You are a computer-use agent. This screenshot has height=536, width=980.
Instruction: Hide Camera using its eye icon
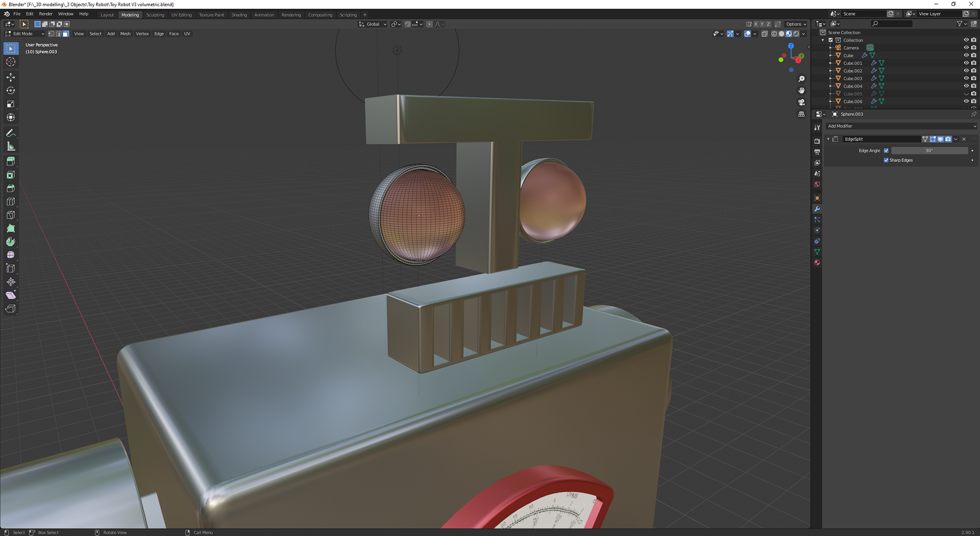click(966, 47)
